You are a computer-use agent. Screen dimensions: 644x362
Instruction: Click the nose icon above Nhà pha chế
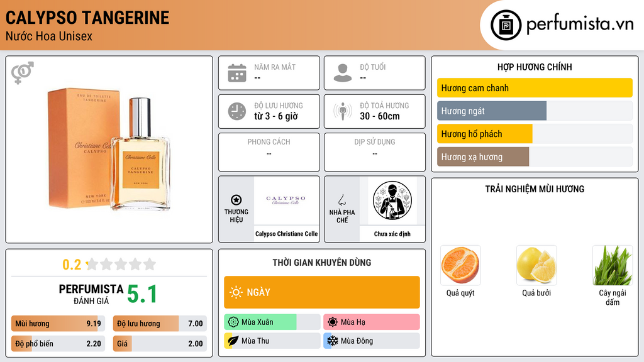pos(341,200)
